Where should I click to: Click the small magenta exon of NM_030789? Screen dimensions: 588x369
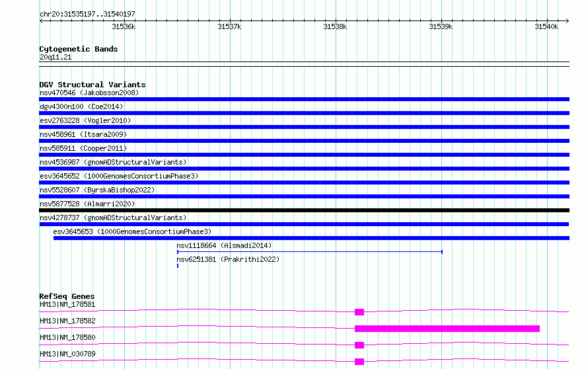pyautogui.click(x=359, y=362)
